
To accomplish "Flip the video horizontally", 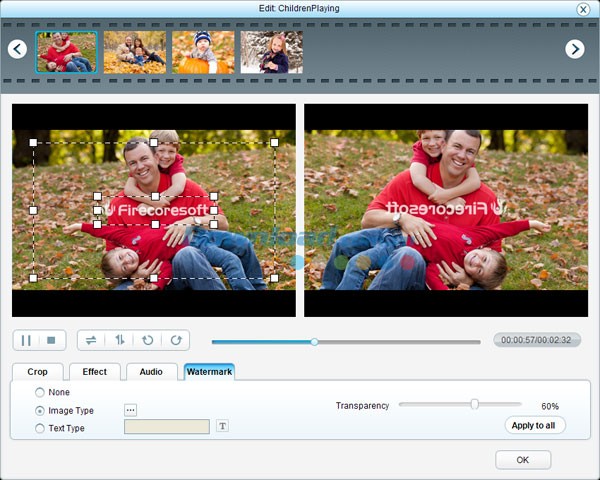I will (91, 340).
